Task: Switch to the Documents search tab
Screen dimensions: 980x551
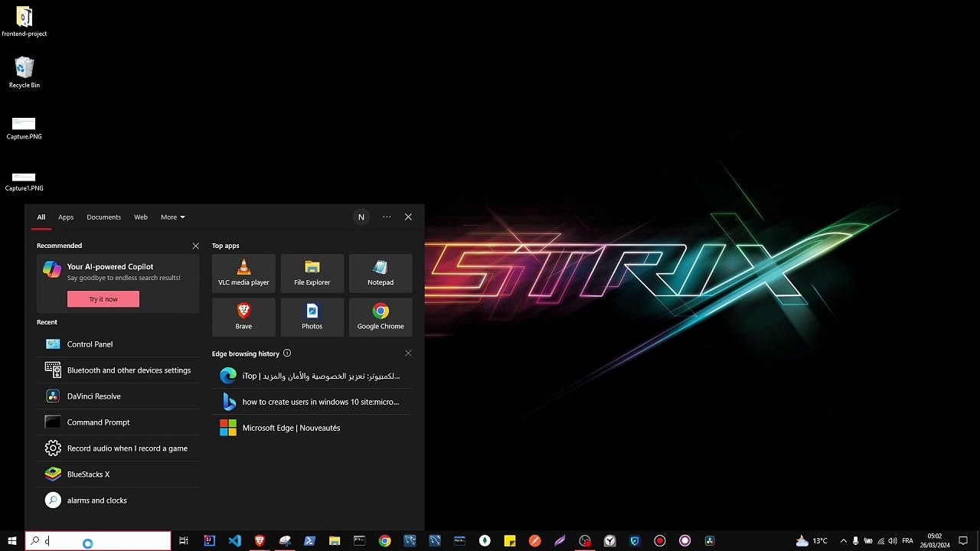Action: coord(103,217)
